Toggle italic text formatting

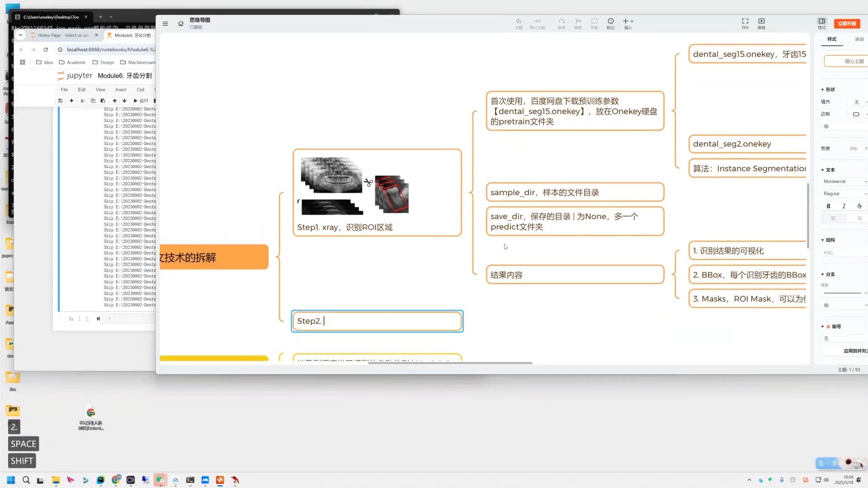(844, 206)
